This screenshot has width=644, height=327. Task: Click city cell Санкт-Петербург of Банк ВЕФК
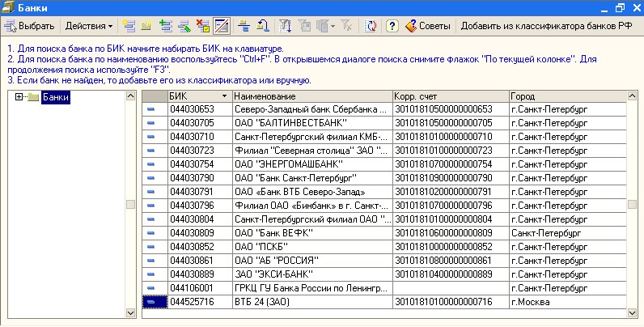click(568, 233)
